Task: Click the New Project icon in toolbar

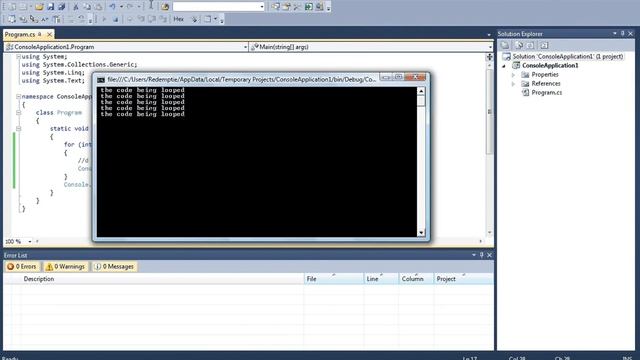Action: click(12, 7)
